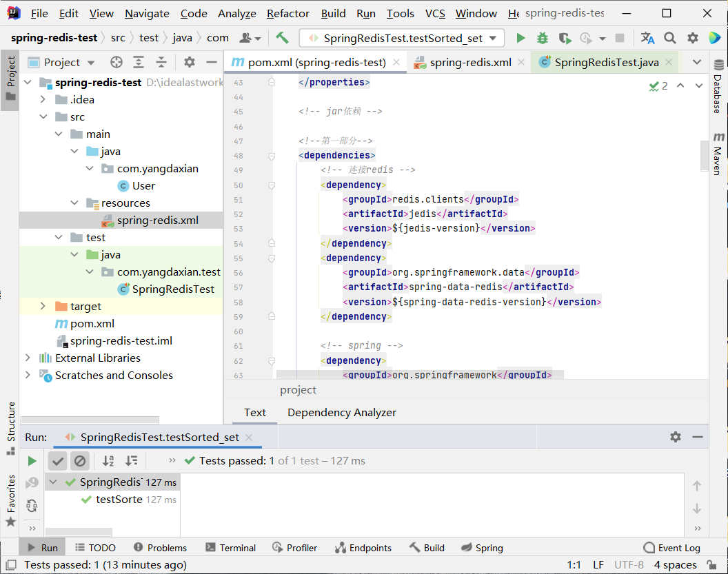Run SpringRedisTest.testSorted_set with green play button
The height and width of the screenshot is (574, 728).
[x=521, y=38]
